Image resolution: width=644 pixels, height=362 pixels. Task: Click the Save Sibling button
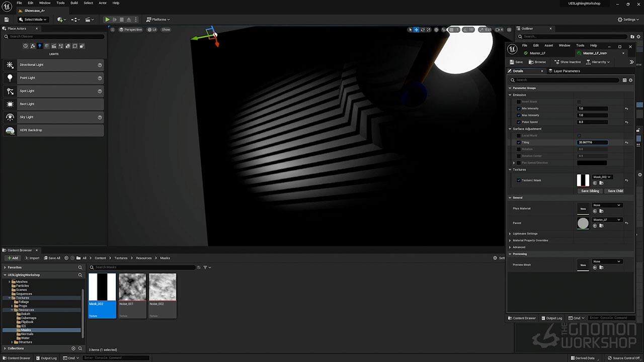click(x=590, y=191)
